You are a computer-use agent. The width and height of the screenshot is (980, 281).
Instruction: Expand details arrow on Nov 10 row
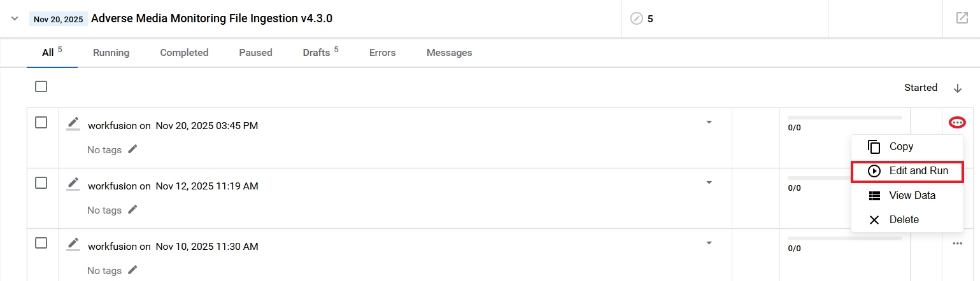pyautogui.click(x=709, y=243)
